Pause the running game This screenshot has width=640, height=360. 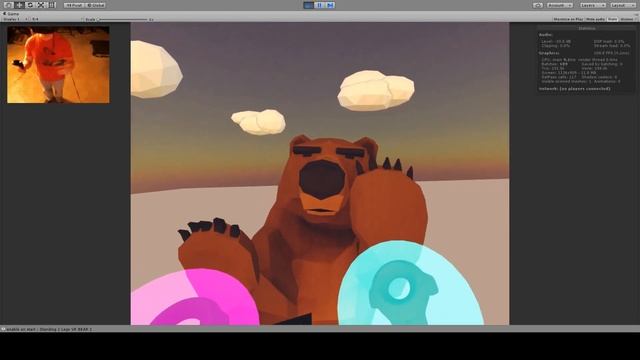[320, 5]
